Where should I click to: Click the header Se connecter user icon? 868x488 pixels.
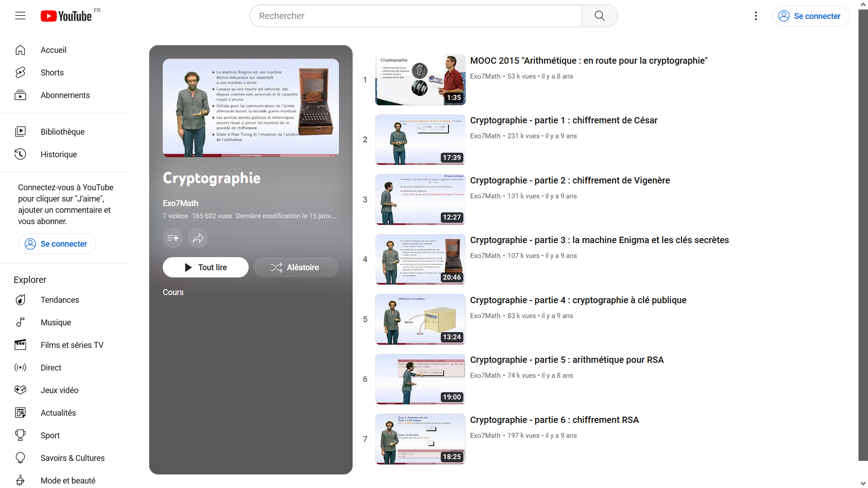pyautogui.click(x=784, y=16)
